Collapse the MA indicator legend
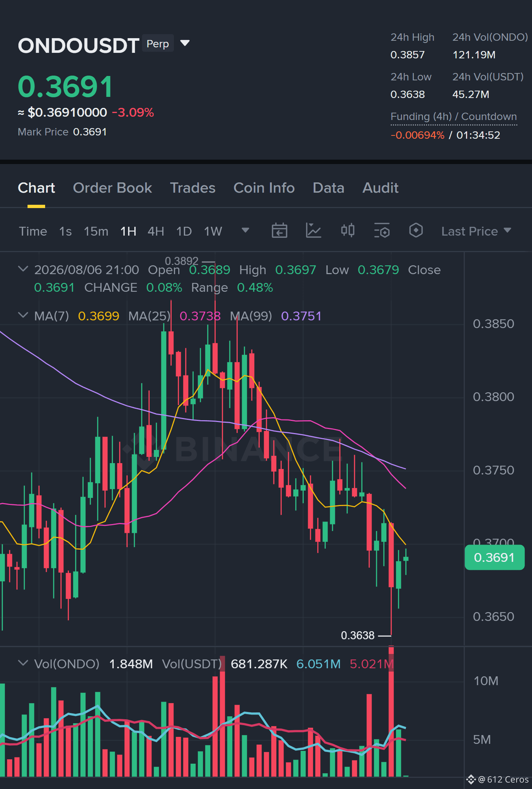The width and height of the screenshot is (532, 789). [x=23, y=315]
